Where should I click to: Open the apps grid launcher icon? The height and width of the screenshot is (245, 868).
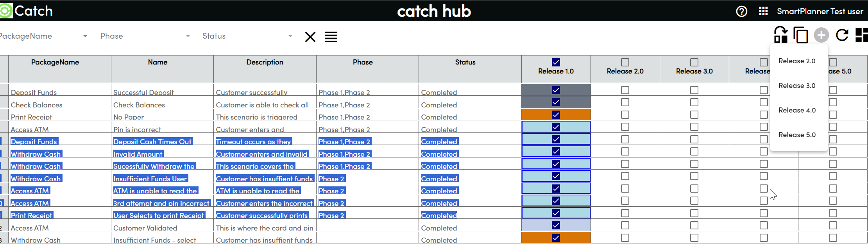(x=763, y=11)
